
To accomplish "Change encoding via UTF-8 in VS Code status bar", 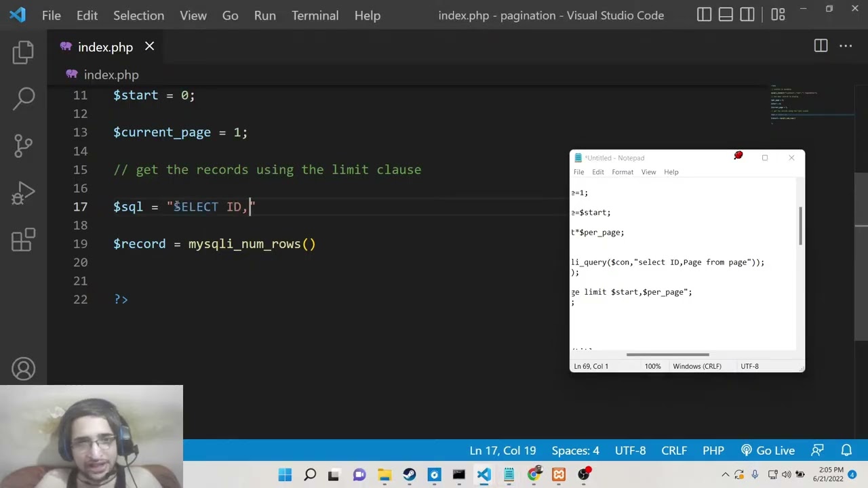I will click(x=630, y=451).
